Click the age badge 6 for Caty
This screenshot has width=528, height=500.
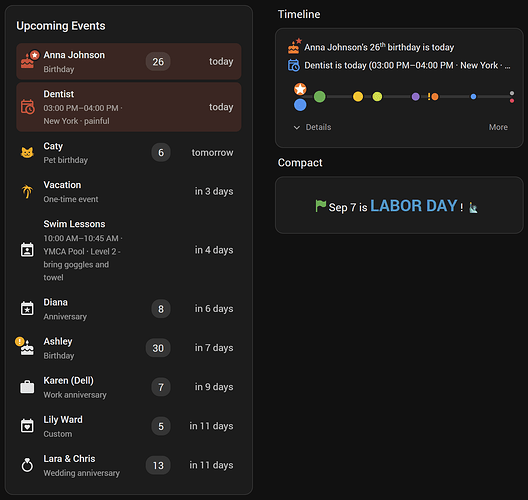click(161, 153)
